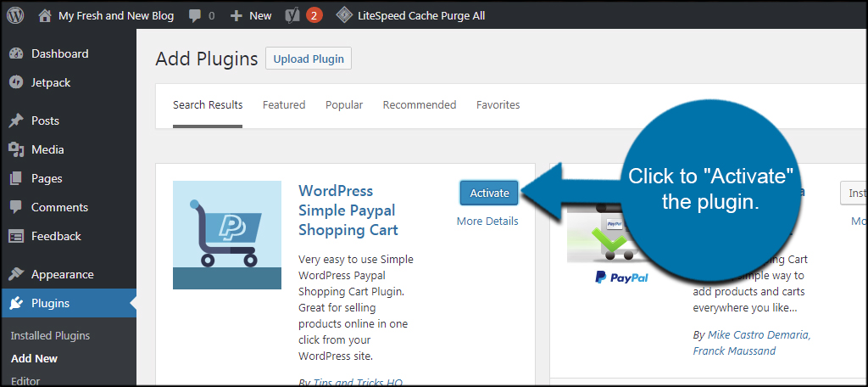Open Comments sidebar menu item
Viewport: 868px width, 387px height.
tap(60, 207)
